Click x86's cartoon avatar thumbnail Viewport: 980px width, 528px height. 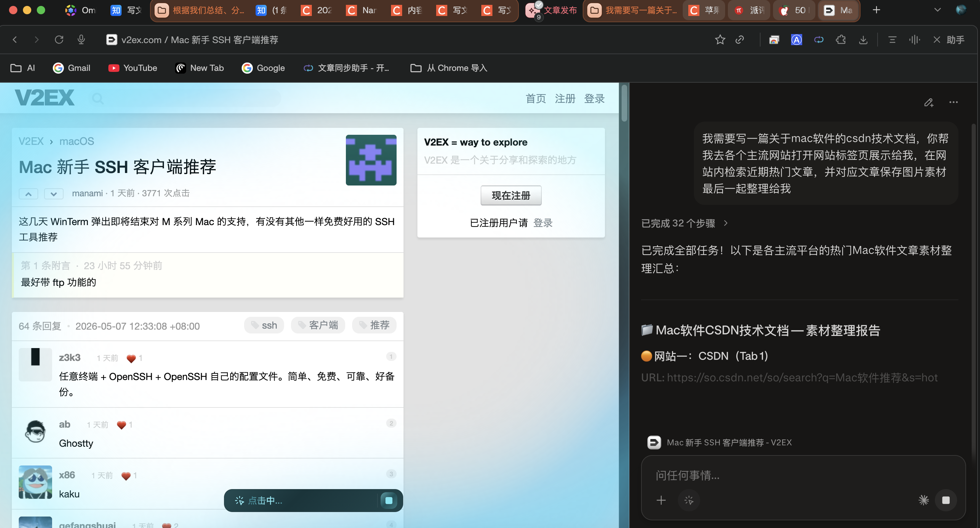35,482
